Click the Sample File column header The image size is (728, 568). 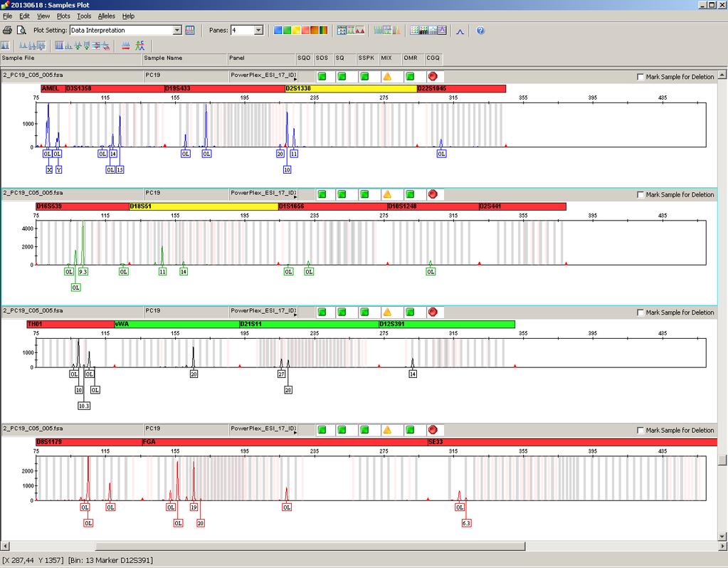coord(71,58)
